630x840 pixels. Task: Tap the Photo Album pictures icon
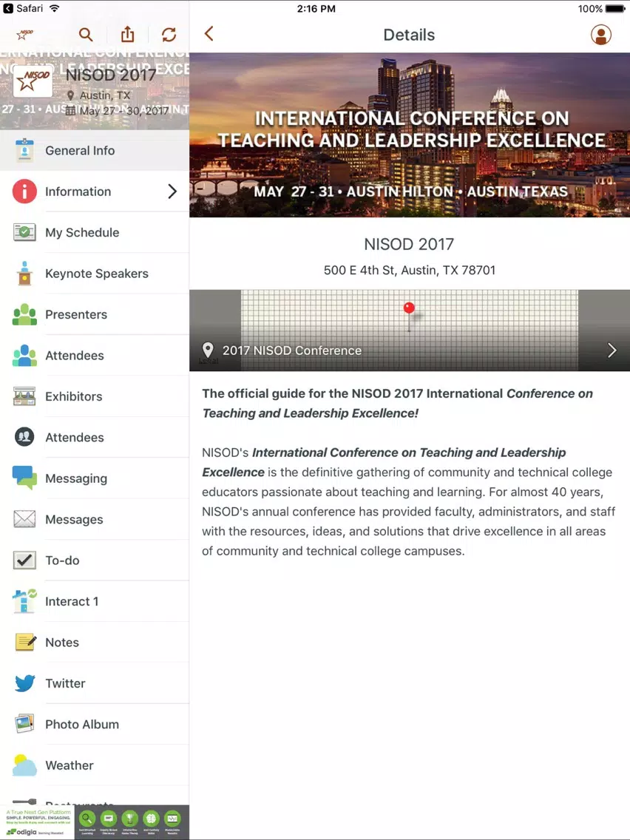[x=24, y=724]
